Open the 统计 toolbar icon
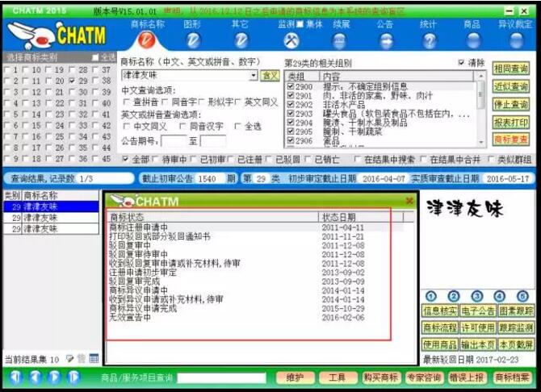This screenshot has height=392, width=541. point(429,40)
